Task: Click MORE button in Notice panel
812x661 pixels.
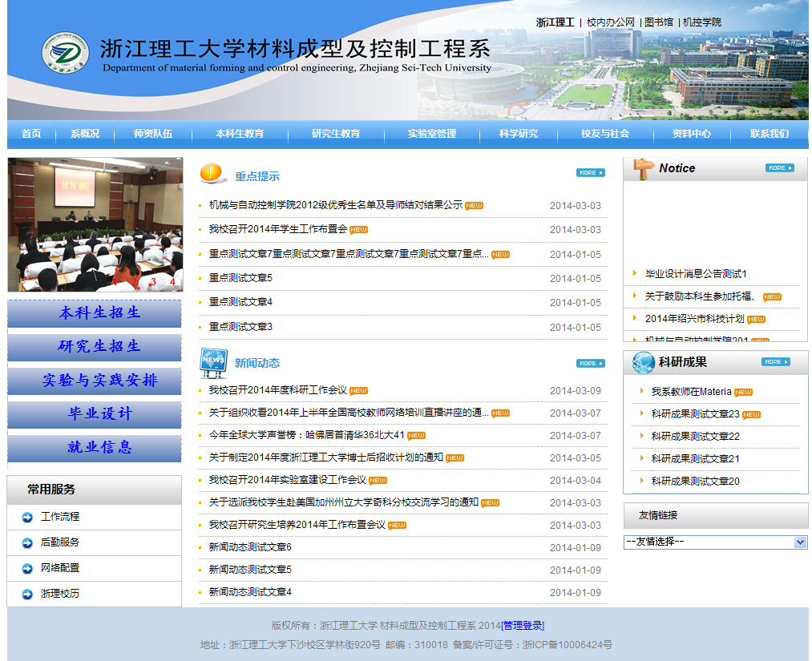Action: coord(779,167)
